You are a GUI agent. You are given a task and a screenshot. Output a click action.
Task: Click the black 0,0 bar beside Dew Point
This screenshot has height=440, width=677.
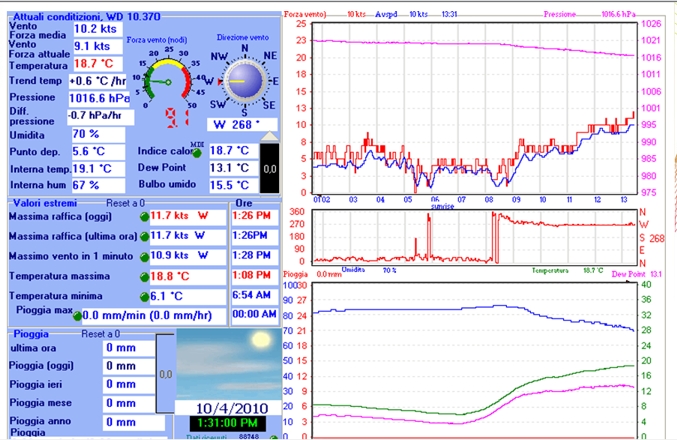[x=270, y=167]
